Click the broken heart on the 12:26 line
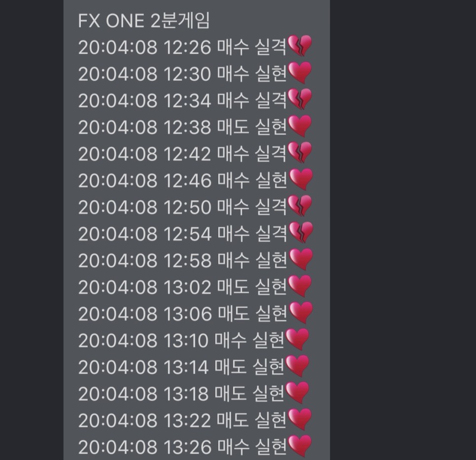The width and height of the screenshot is (476, 460). (x=300, y=45)
